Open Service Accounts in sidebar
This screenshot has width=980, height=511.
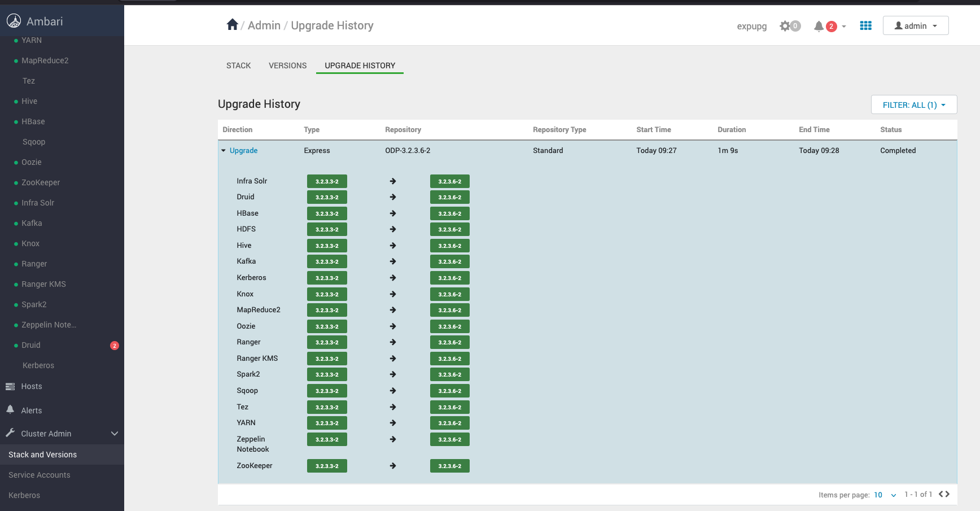(x=40, y=475)
